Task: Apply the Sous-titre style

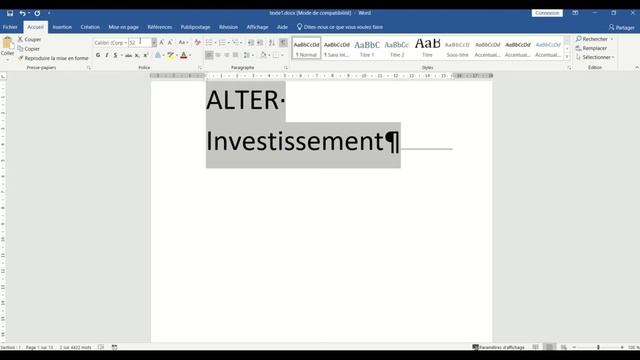Action: 457,48
